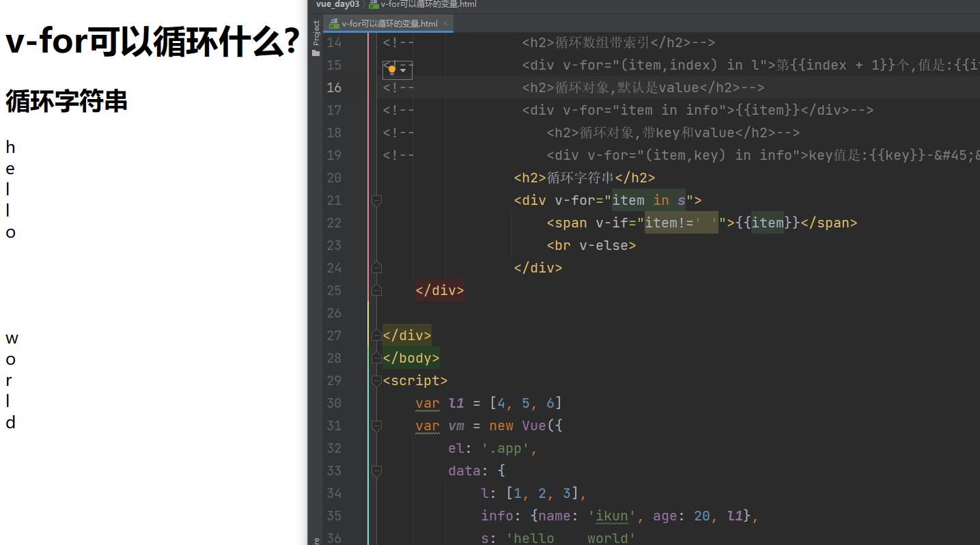The width and height of the screenshot is (980, 545).
Task: Click the 循环字符串 subheading in browser
Action: (x=67, y=101)
